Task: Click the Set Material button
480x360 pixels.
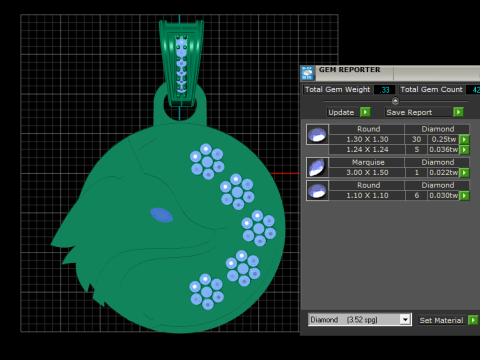Action: click(442, 320)
